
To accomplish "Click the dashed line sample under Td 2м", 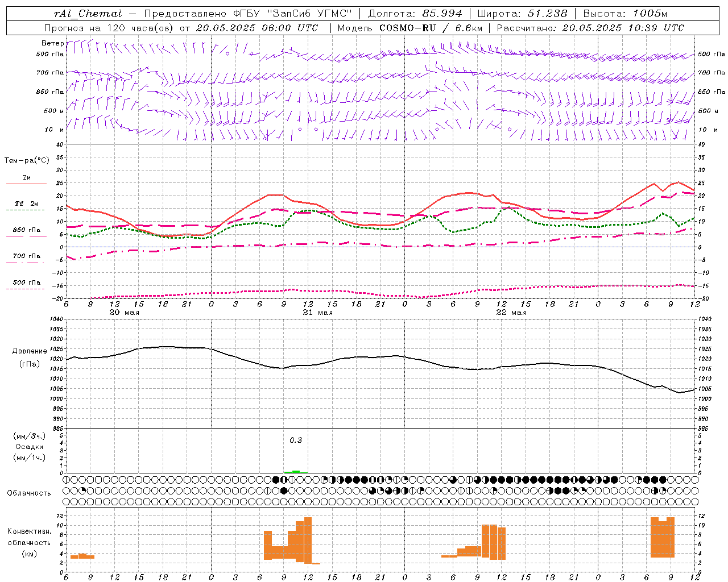I will pos(26,210).
